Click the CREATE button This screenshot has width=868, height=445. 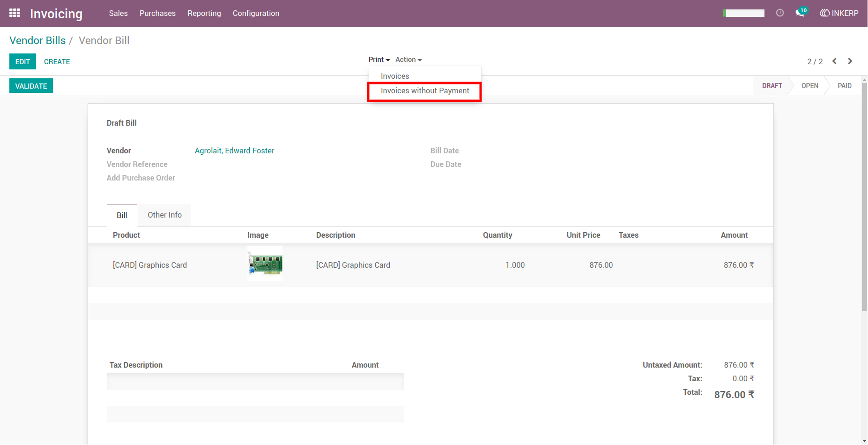coord(57,61)
